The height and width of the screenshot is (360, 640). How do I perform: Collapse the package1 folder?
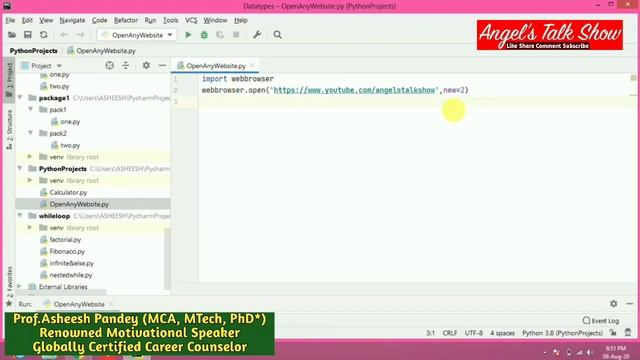pyautogui.click(x=20, y=98)
